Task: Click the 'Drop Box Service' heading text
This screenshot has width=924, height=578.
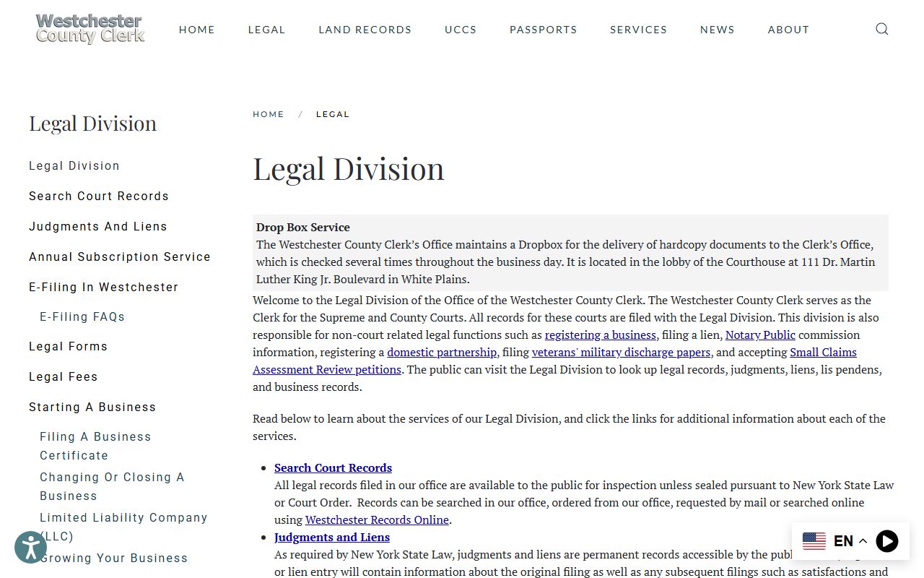Action: point(303,227)
